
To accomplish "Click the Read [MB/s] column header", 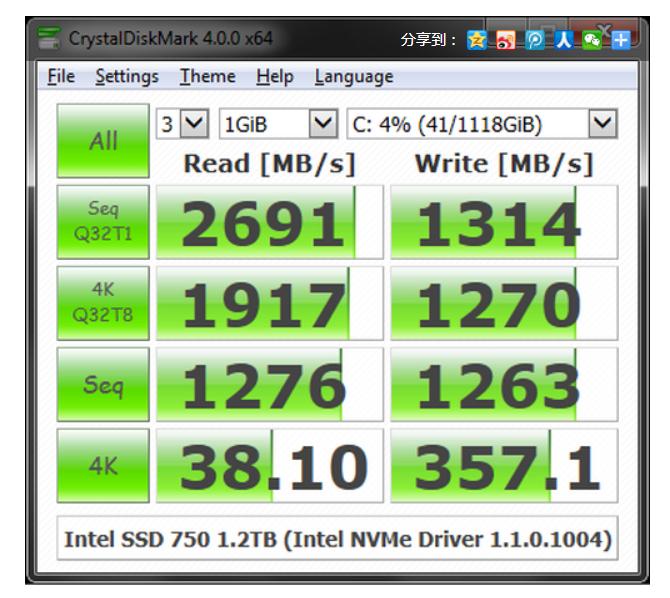I will (x=270, y=164).
